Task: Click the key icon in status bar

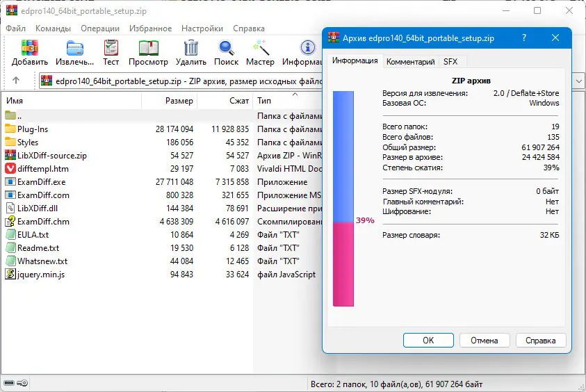Action: click(x=23, y=383)
